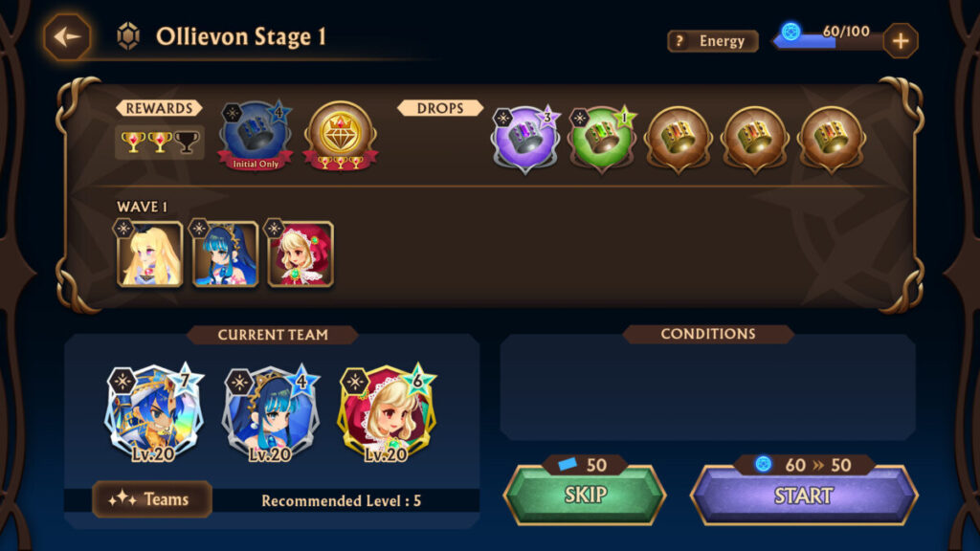
Task: Click the energy bar showing 60/100
Action: 828,36
